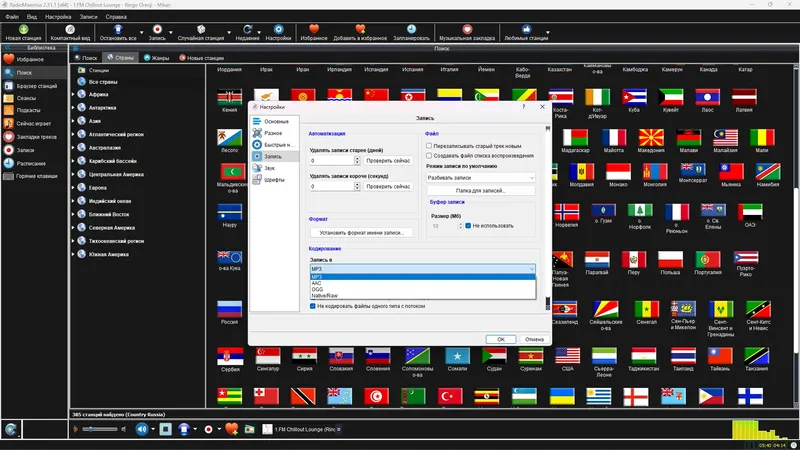The width and height of the screenshot is (800, 450).
Task: Open the Файл menu
Action: (12, 17)
